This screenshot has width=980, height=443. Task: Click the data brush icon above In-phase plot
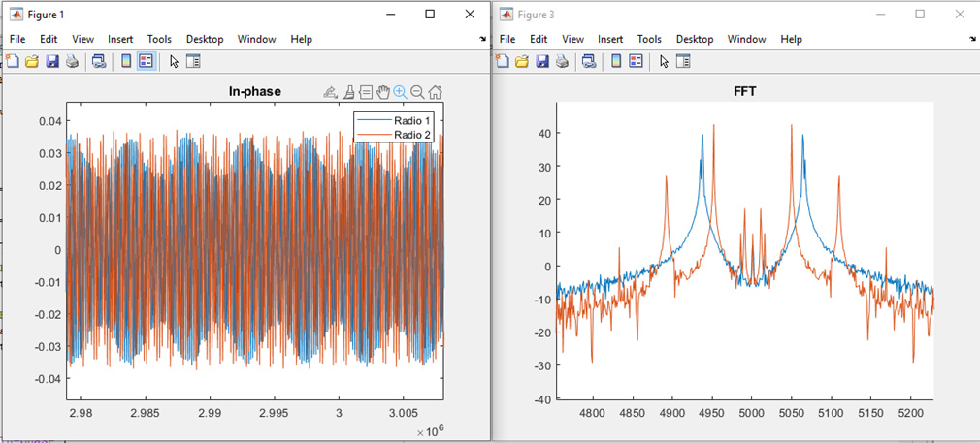[349, 92]
